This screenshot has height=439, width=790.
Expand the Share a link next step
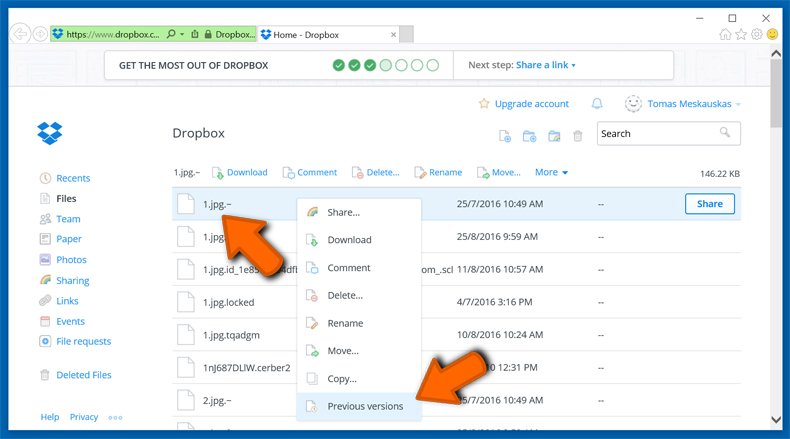(545, 65)
